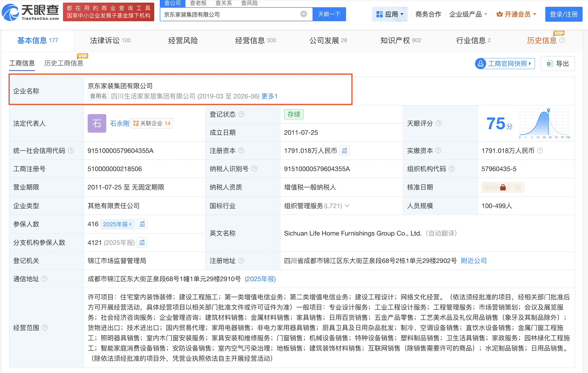Screen dimensions: 588x373
Task: Open the help icon next to 历史信息 tab
Action: (x=562, y=41)
